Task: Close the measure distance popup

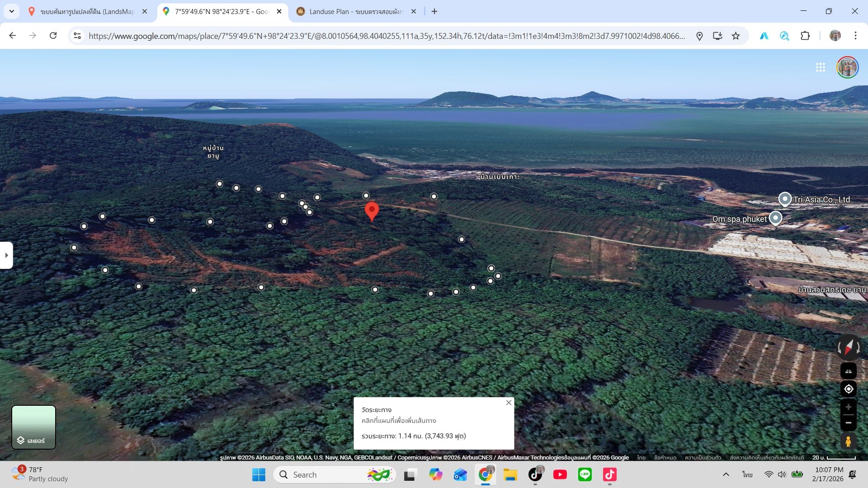Action: coord(509,403)
